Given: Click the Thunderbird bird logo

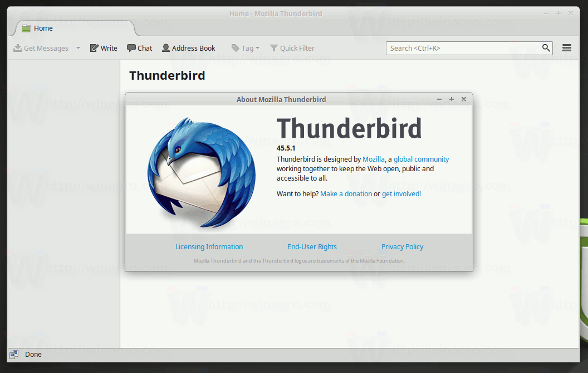Looking at the screenshot, I should [x=202, y=172].
